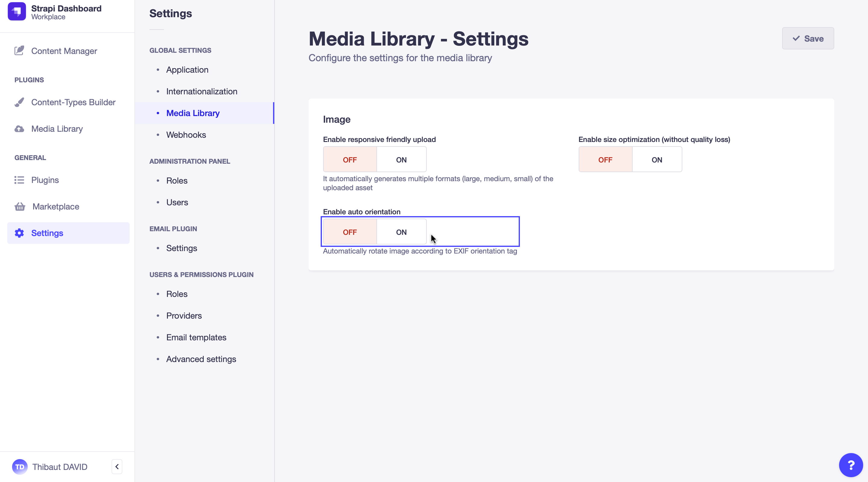Image resolution: width=868 pixels, height=482 pixels.
Task: Open Providers settings
Action: [184, 316]
